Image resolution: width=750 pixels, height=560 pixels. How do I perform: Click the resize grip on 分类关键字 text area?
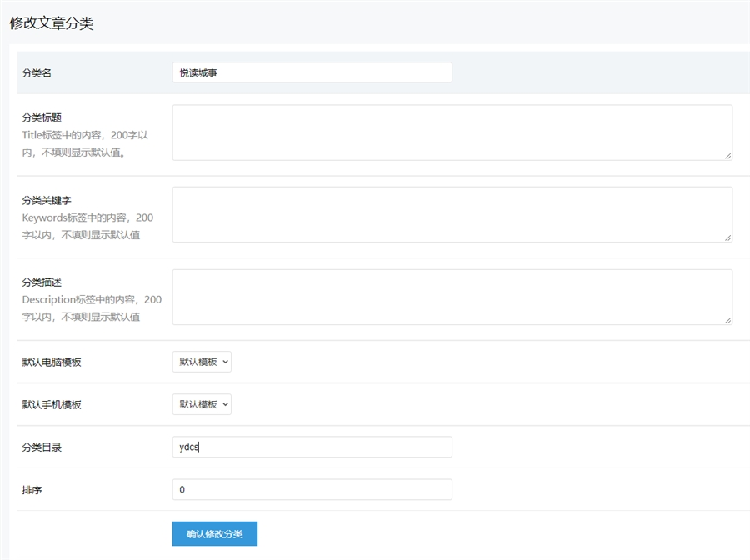pyautogui.click(x=727, y=237)
